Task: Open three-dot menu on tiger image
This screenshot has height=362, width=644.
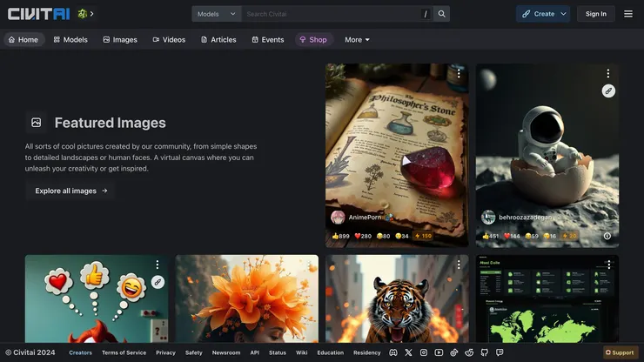Action: (459, 265)
